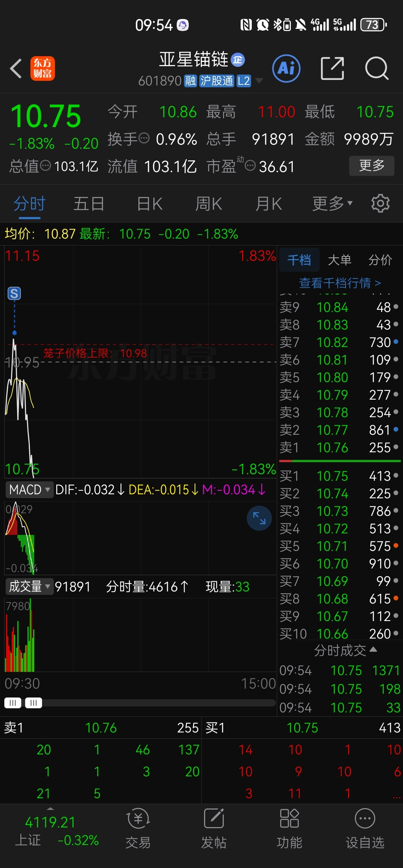Tap info icon next to 换手
The width and height of the screenshot is (403, 868).
point(145,138)
